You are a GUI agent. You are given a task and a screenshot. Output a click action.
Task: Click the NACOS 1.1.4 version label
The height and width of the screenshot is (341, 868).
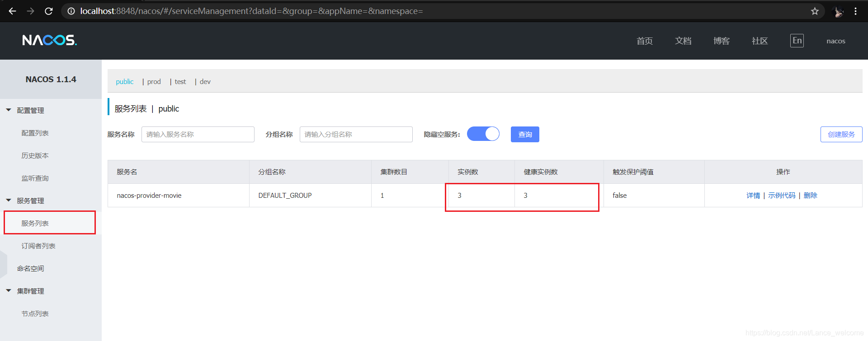point(51,79)
